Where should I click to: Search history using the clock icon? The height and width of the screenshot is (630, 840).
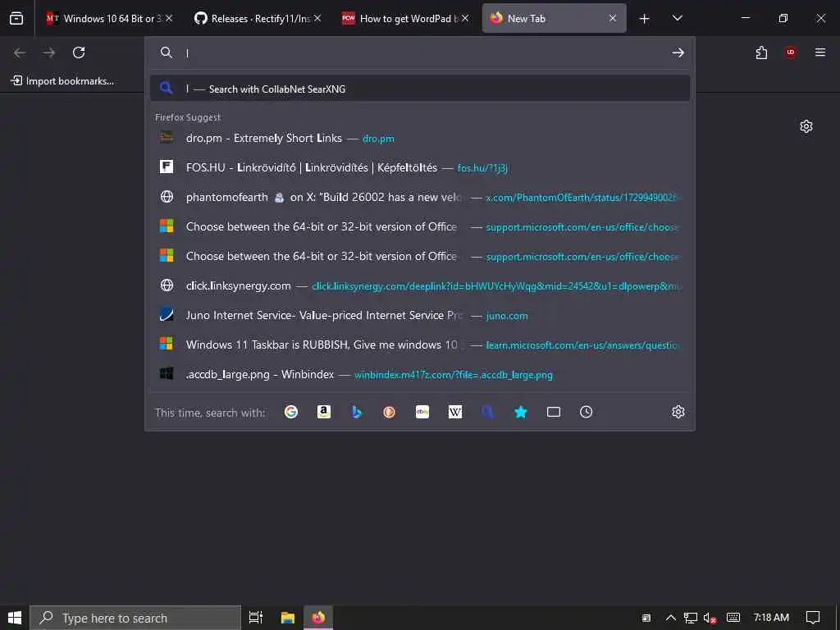click(x=586, y=412)
